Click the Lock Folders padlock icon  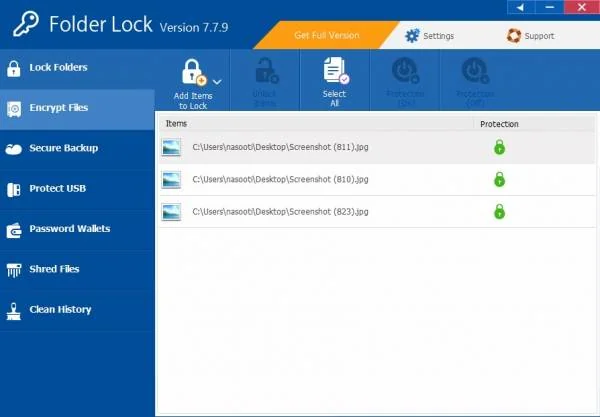(x=14, y=69)
